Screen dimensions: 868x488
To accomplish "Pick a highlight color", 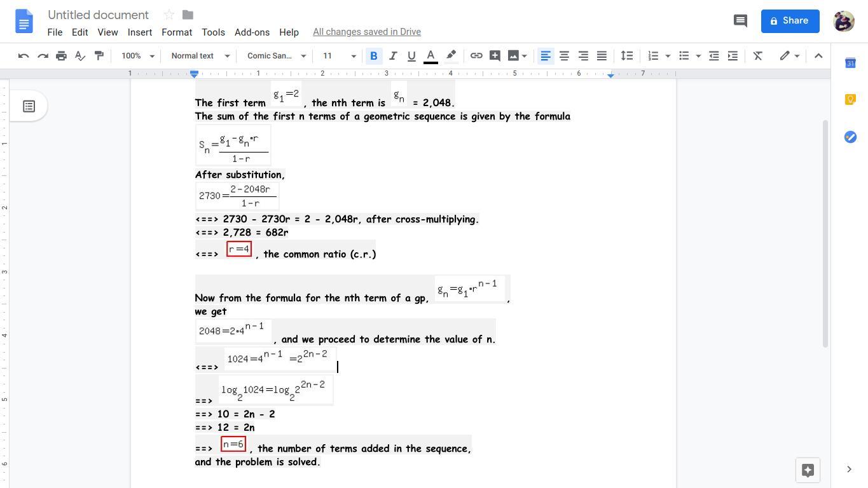I will point(451,56).
